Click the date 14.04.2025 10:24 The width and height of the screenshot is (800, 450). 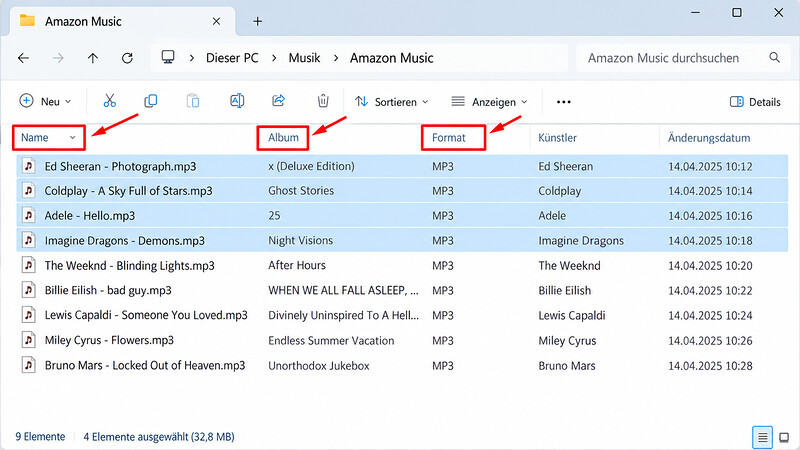point(710,315)
